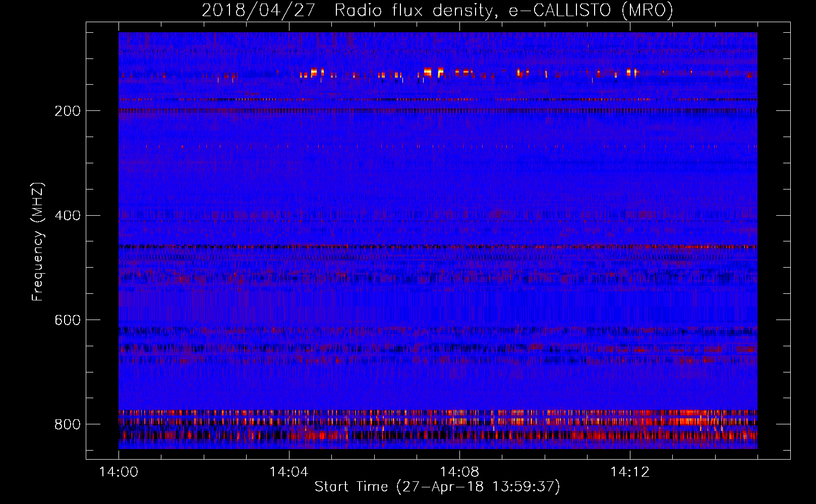Select the "Frequency (MHZ)" y-axis label
This screenshot has height=504, width=816.
[38, 241]
